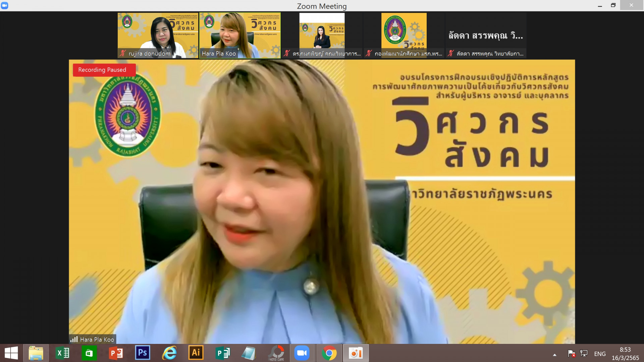The width and height of the screenshot is (644, 362).
Task: Select Hara Pla Koo participant thumbnail
Action: pos(240,35)
